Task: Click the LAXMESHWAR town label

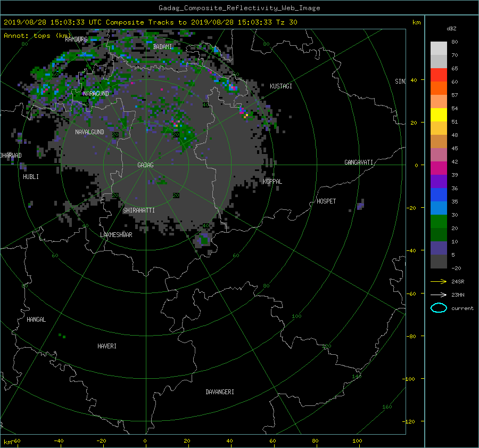Action: click(116, 235)
